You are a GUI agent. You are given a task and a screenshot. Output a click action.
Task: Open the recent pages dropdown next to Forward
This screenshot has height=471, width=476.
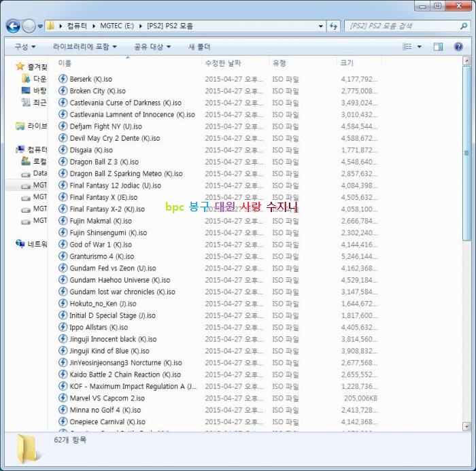click(40, 27)
